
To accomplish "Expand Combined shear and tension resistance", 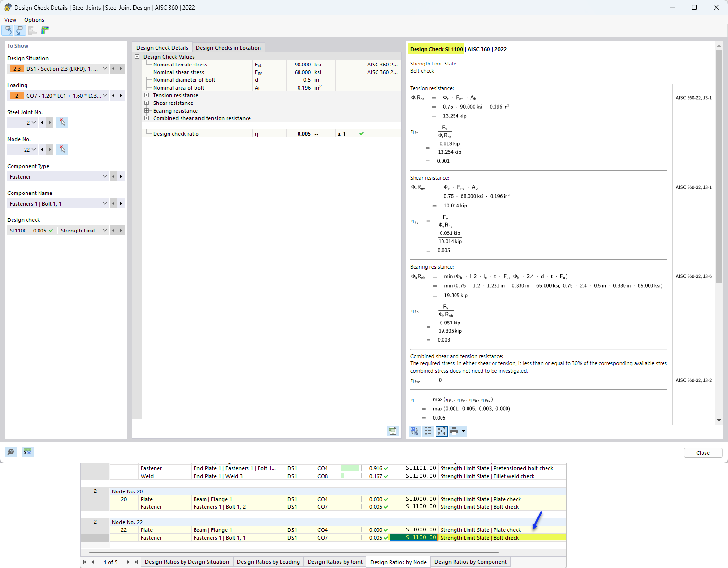I will (x=147, y=118).
